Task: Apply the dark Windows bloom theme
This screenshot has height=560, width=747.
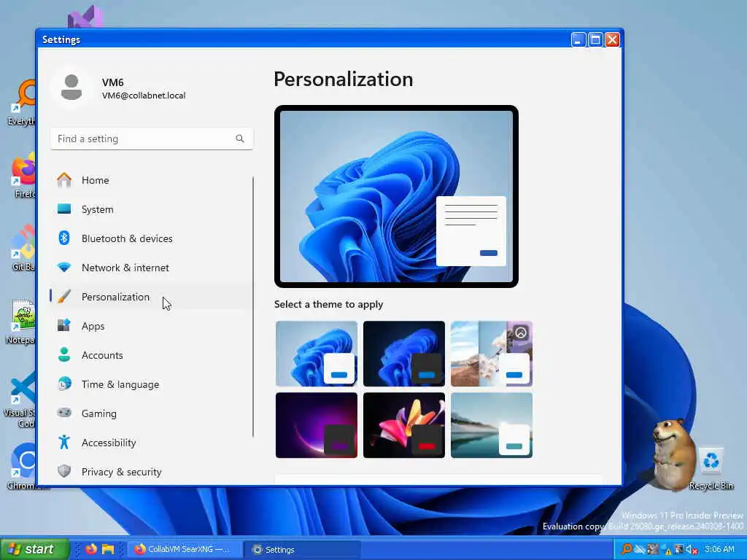Action: click(x=404, y=354)
